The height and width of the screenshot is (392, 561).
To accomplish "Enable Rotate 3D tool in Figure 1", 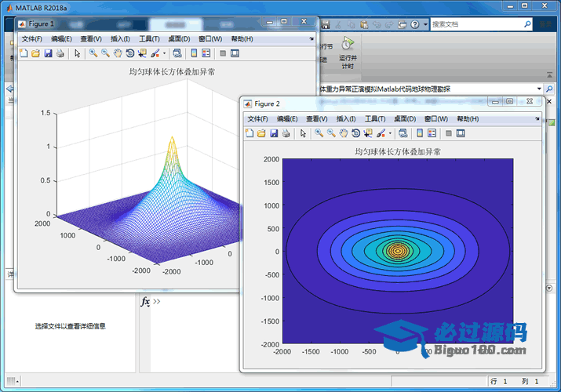I will pyautogui.click(x=130, y=53).
